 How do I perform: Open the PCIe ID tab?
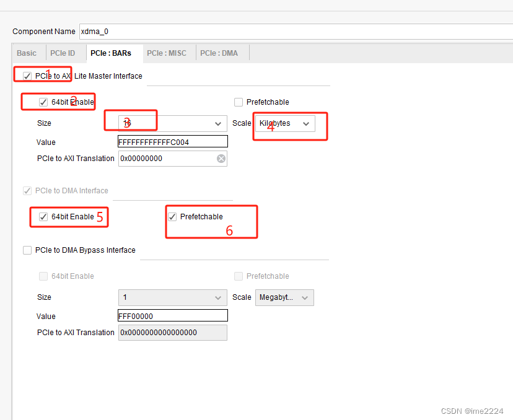click(63, 53)
